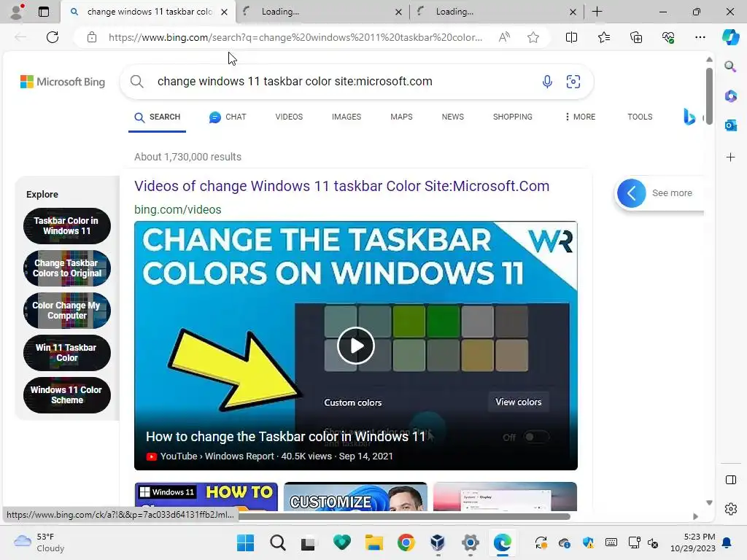
Task: Open File Explorer from taskbar
Action: (374, 542)
